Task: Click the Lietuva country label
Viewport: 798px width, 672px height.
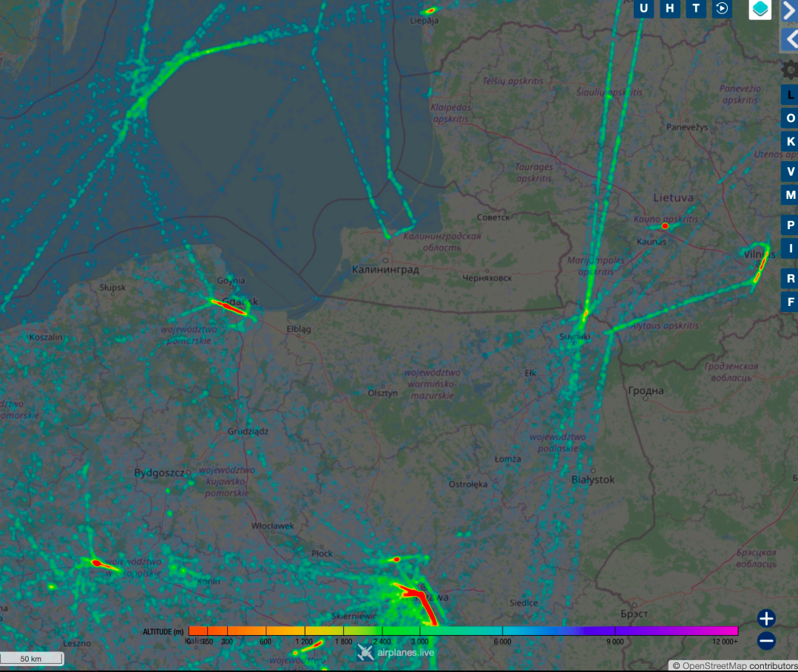Action: tap(673, 197)
